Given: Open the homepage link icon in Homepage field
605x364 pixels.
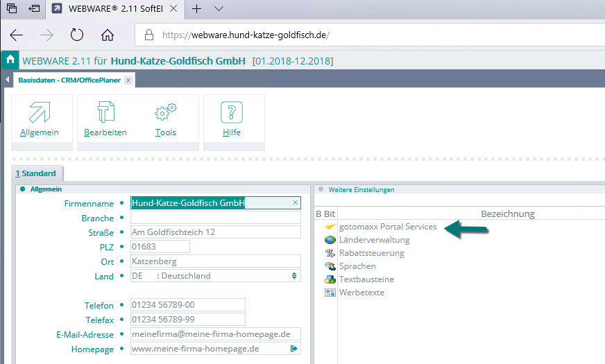Looking at the screenshot, I should click(294, 349).
